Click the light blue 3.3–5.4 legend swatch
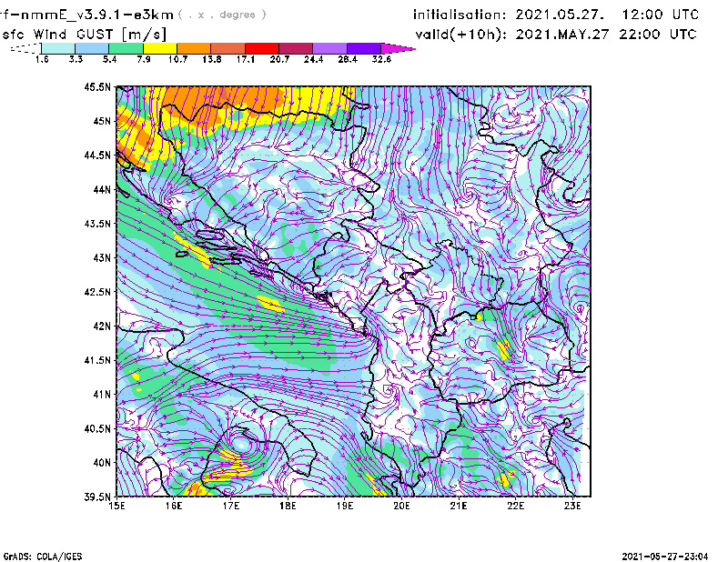728x562 pixels. point(92,48)
